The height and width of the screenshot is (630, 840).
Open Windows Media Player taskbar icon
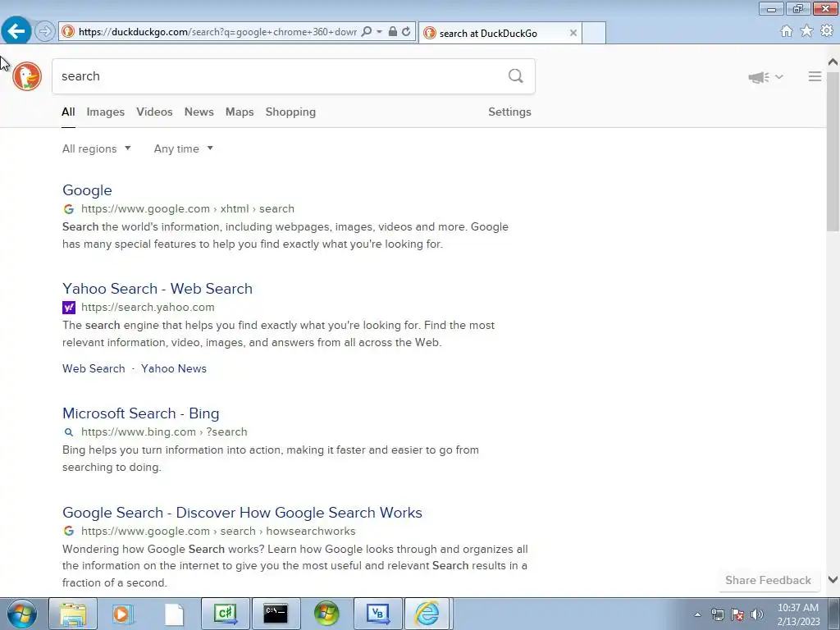tap(123, 614)
